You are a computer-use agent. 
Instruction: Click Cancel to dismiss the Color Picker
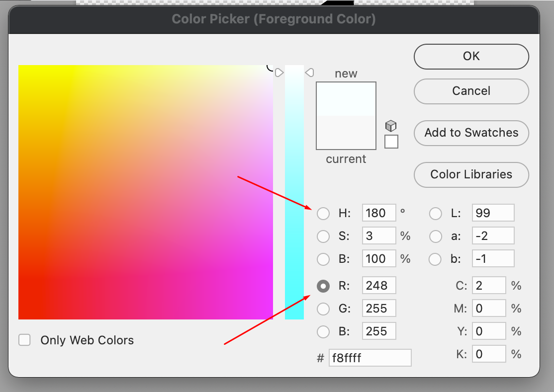[x=471, y=91]
